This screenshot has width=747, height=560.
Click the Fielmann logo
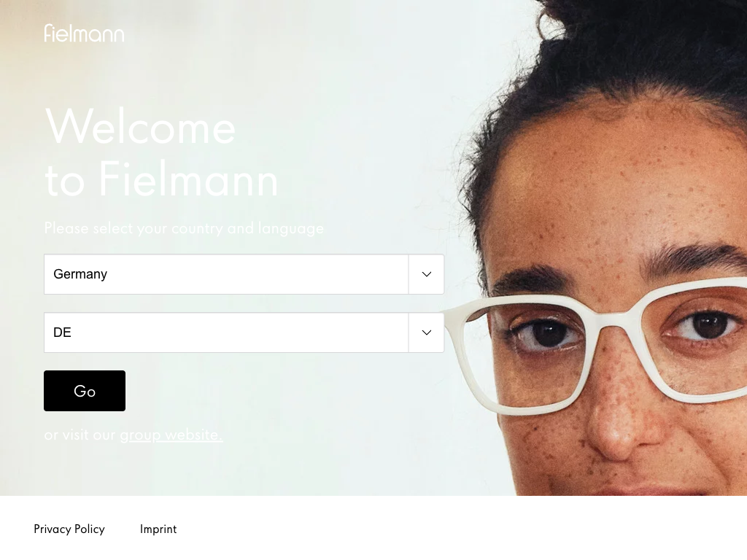85,34
